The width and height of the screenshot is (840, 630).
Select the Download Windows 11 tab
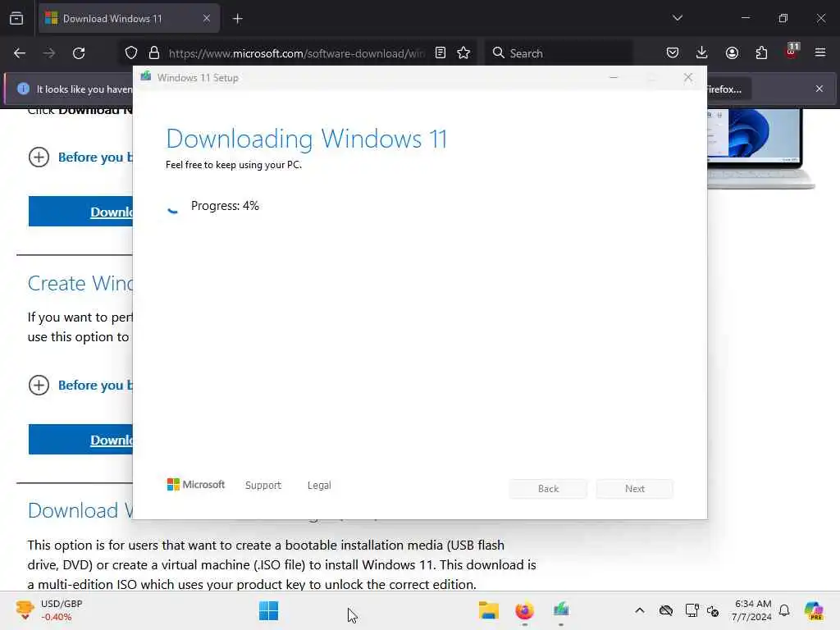click(x=129, y=19)
